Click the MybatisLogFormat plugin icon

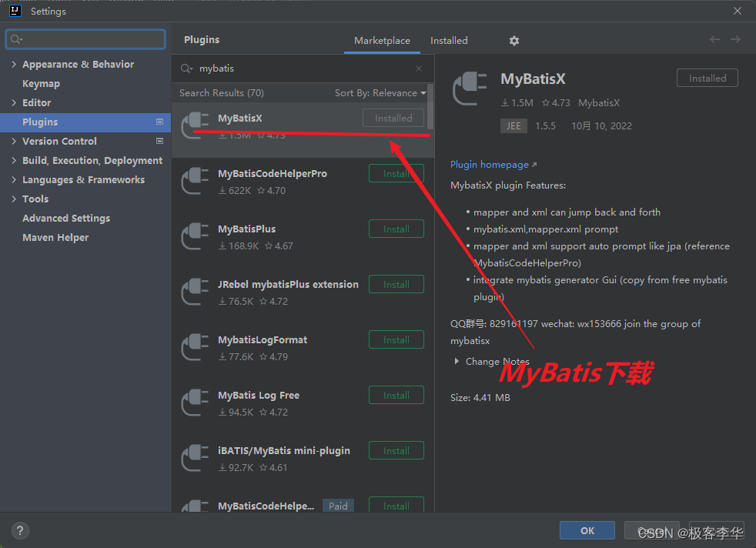pos(195,347)
